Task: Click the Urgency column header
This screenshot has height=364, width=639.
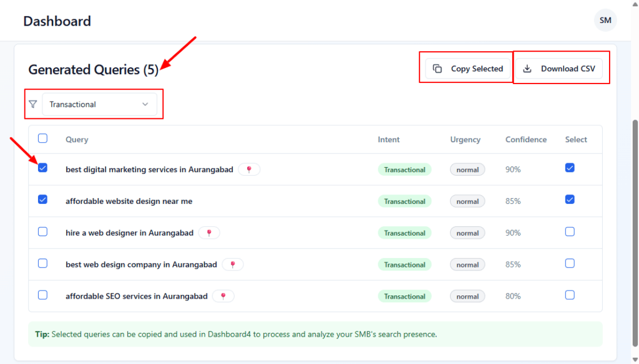Action: pos(465,140)
